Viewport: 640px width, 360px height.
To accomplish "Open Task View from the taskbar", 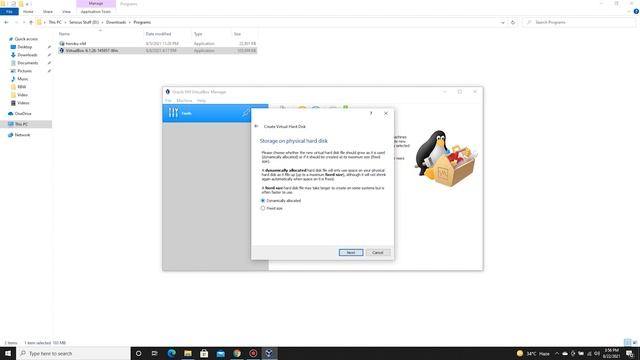I will (155, 353).
